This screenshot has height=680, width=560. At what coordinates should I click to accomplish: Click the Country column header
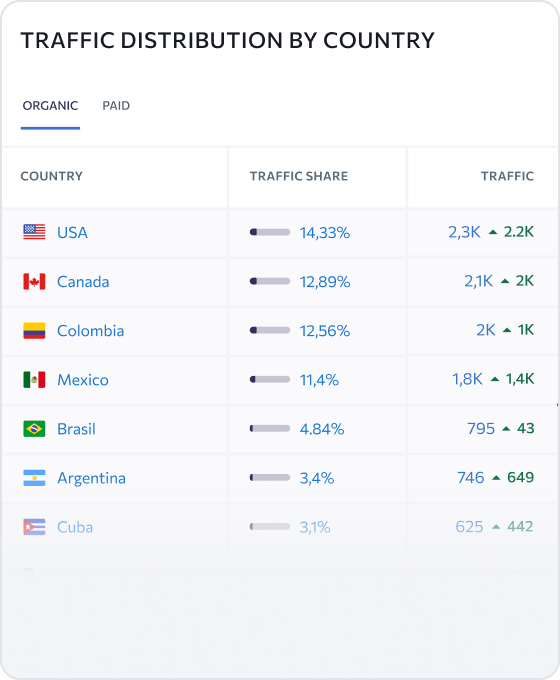point(52,176)
